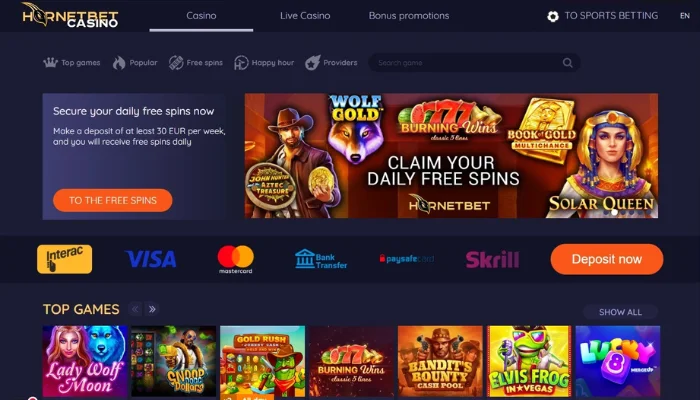Select the Popular flame icon
The image size is (700, 400).
point(119,63)
